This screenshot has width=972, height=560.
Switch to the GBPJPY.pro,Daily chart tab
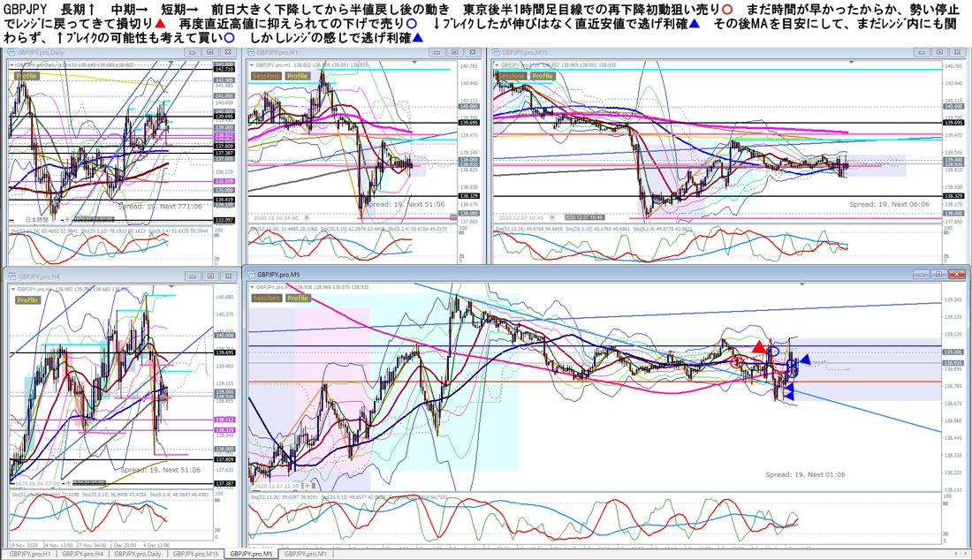[x=138, y=554]
